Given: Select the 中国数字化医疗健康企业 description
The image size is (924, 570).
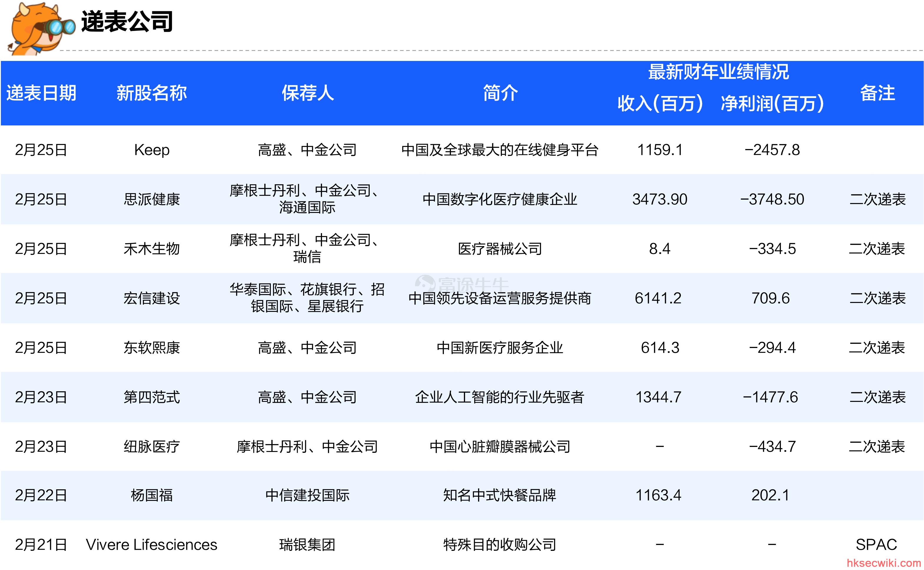Looking at the screenshot, I should (x=500, y=199).
